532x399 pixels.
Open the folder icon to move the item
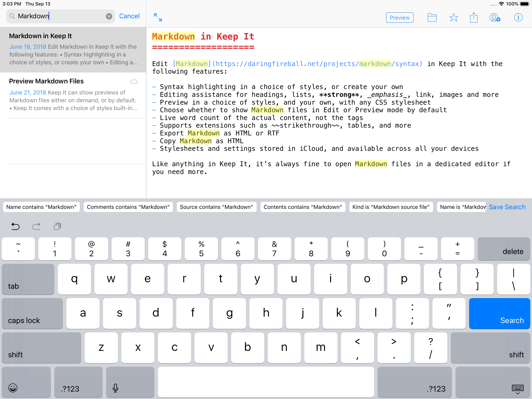432,18
